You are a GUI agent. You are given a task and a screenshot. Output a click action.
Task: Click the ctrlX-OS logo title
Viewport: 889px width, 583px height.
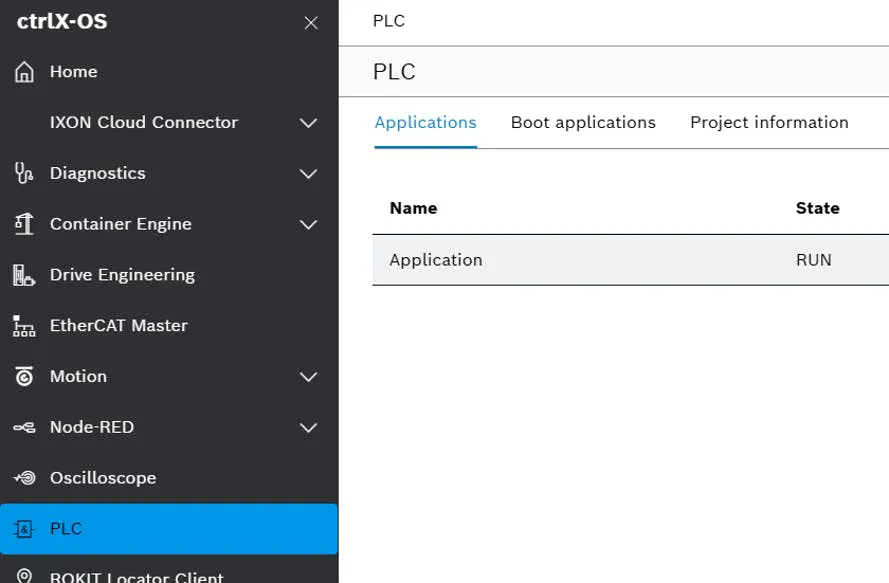coord(62,22)
